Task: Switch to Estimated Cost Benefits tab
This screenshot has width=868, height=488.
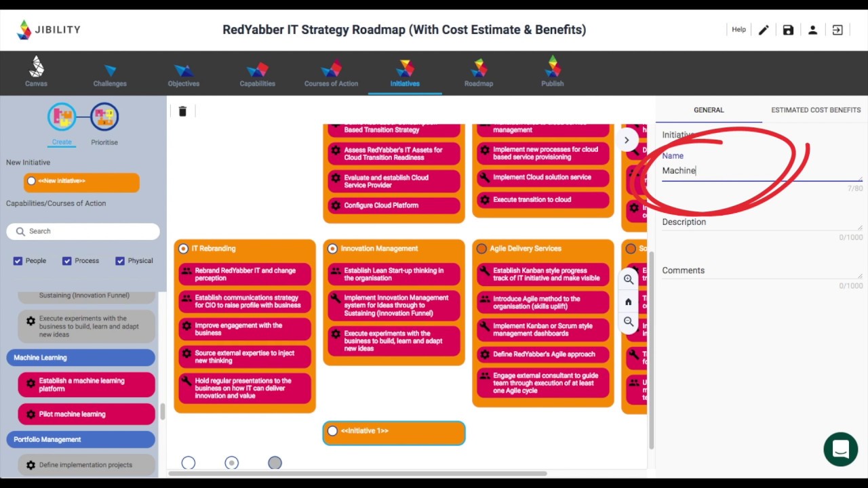Action: click(816, 110)
